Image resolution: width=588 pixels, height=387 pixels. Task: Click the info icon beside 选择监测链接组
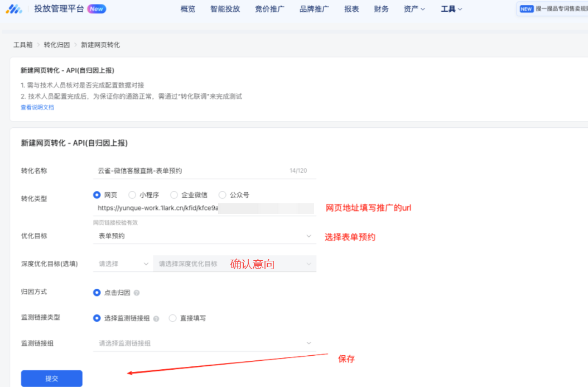pos(156,318)
